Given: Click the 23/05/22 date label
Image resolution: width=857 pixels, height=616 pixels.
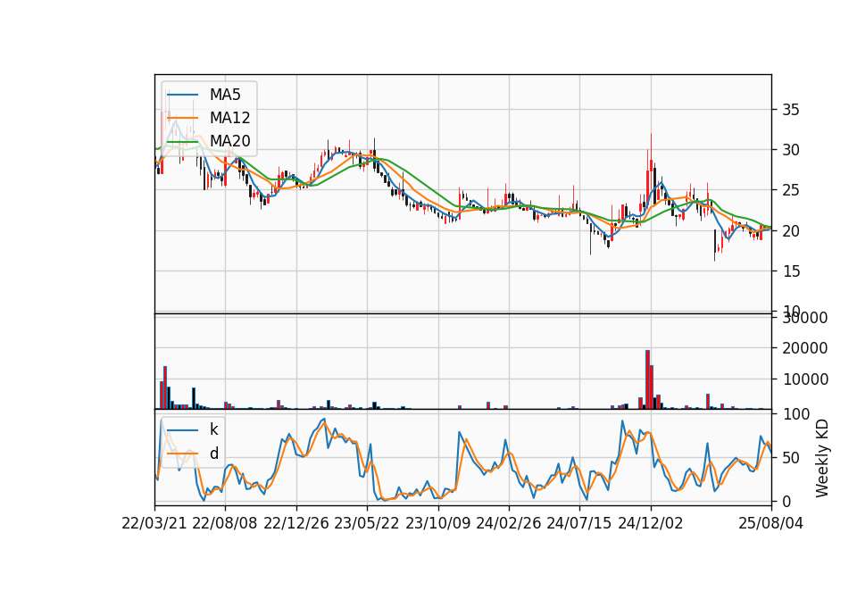Looking at the screenshot, I should (x=367, y=523).
